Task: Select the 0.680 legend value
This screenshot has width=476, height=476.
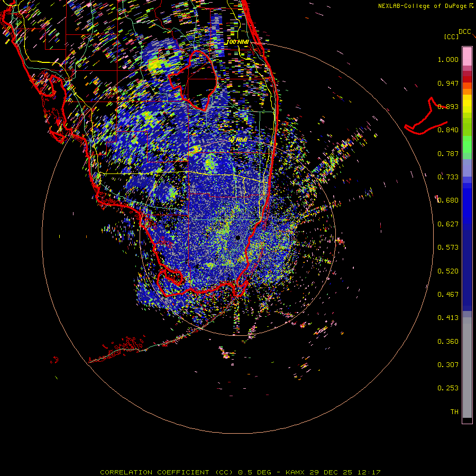Action: (448, 200)
